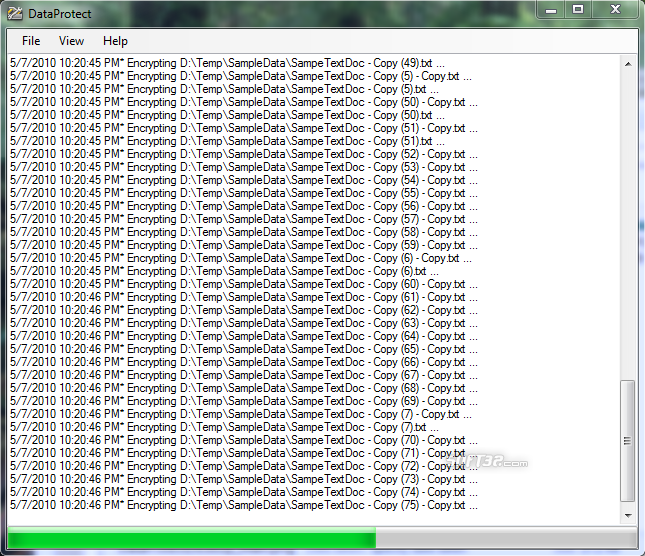Open the View menu
The image size is (645, 556).
coord(71,41)
